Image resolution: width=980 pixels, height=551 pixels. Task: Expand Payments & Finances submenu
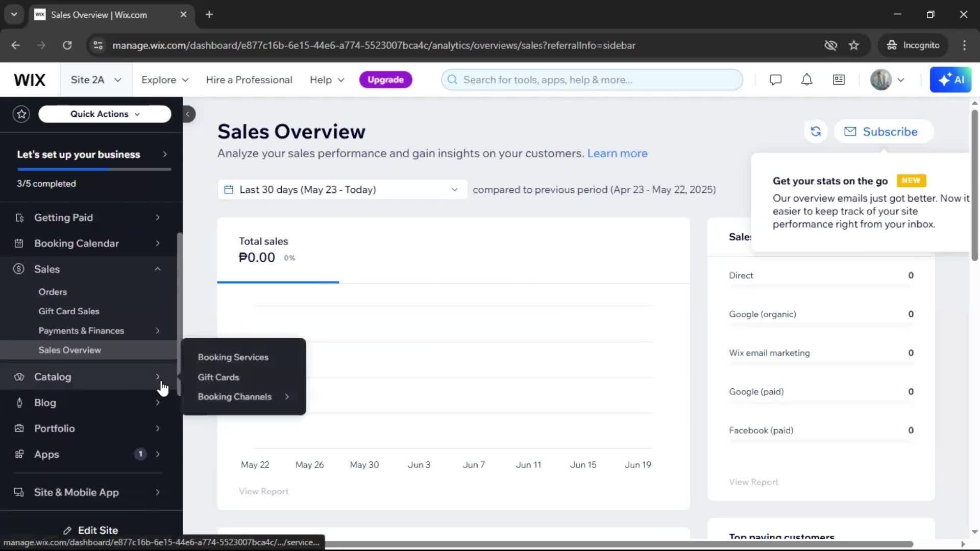coord(158,331)
